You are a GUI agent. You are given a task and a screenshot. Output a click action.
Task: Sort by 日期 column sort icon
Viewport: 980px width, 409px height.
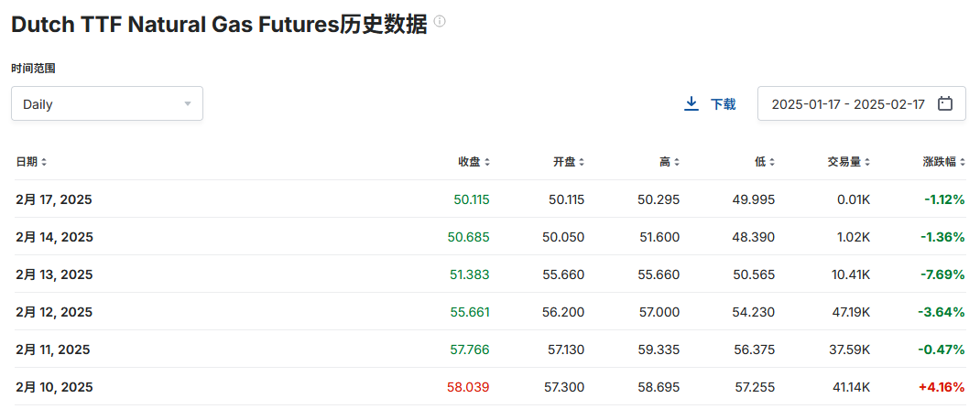(x=44, y=162)
